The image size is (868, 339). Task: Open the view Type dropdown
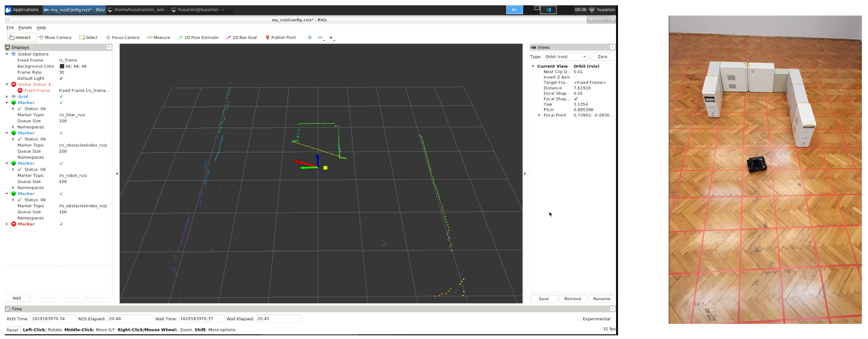(x=565, y=57)
